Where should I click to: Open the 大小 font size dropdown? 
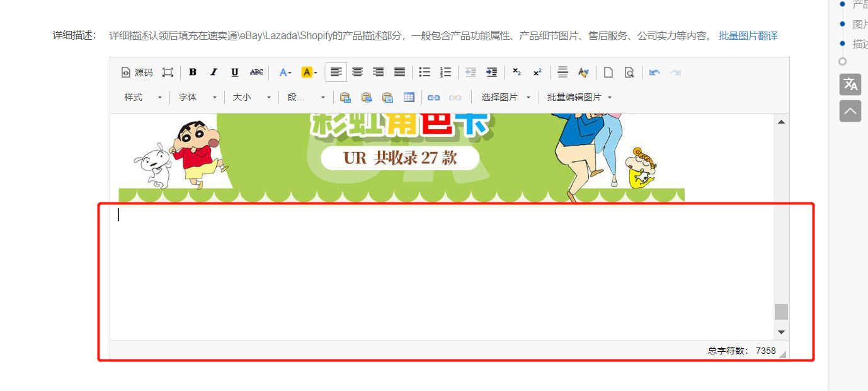pos(252,97)
